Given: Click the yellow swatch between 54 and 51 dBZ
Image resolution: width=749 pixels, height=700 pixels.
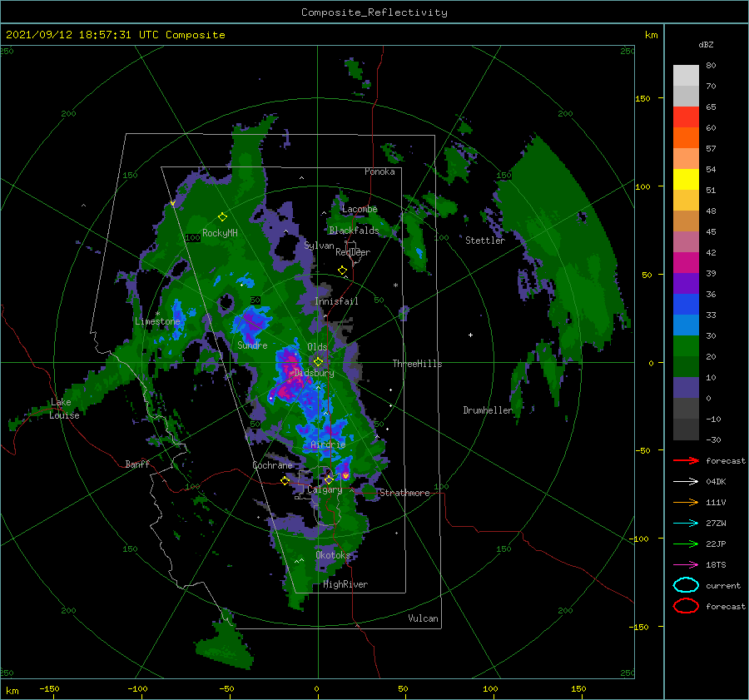Looking at the screenshot, I should tap(686, 180).
